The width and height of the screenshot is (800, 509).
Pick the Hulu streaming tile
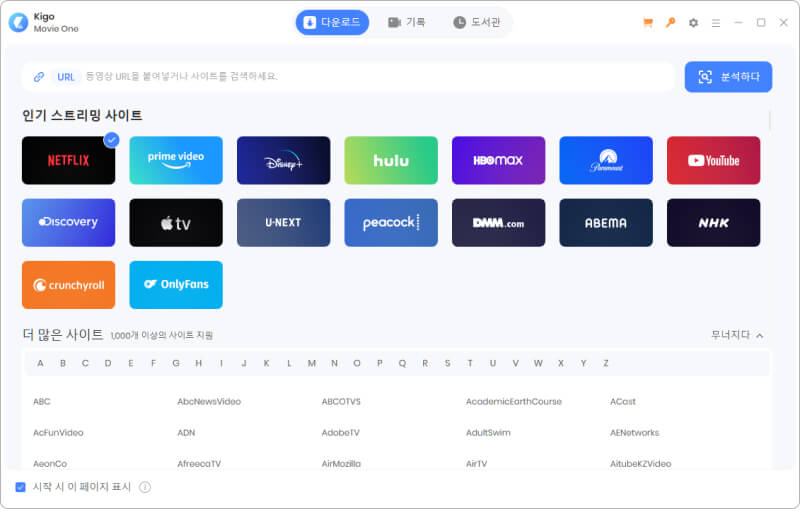[391, 160]
